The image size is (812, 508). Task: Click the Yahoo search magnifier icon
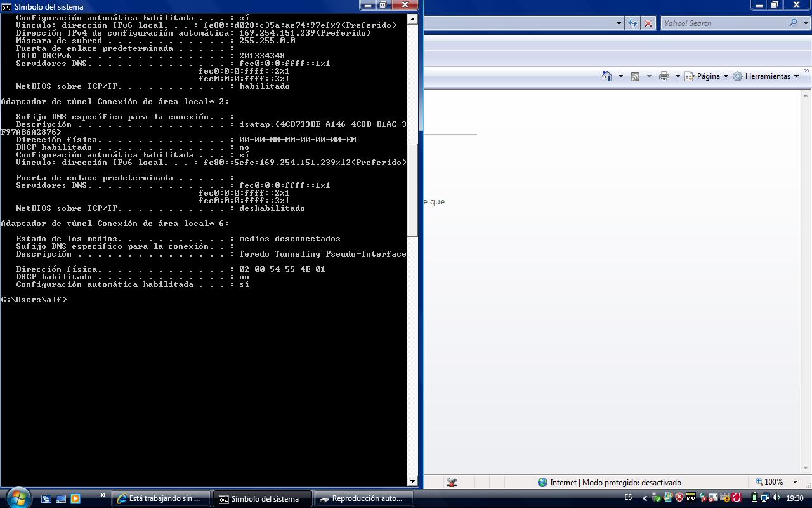coord(793,23)
